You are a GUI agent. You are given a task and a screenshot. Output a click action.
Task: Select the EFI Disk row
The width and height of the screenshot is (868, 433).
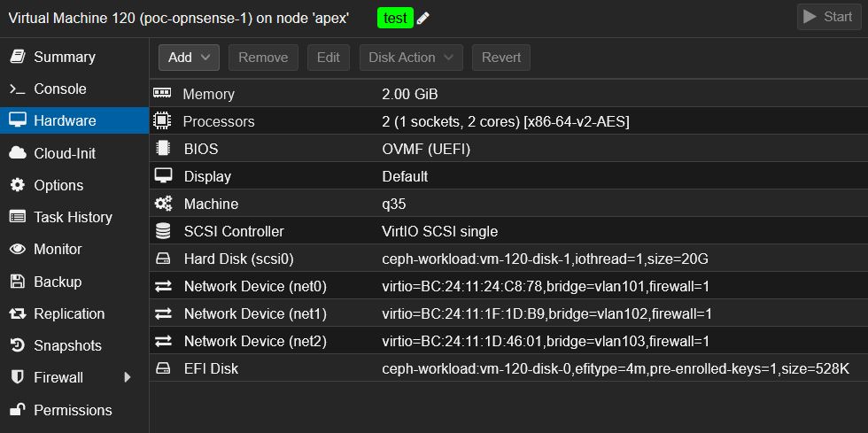[508, 368]
